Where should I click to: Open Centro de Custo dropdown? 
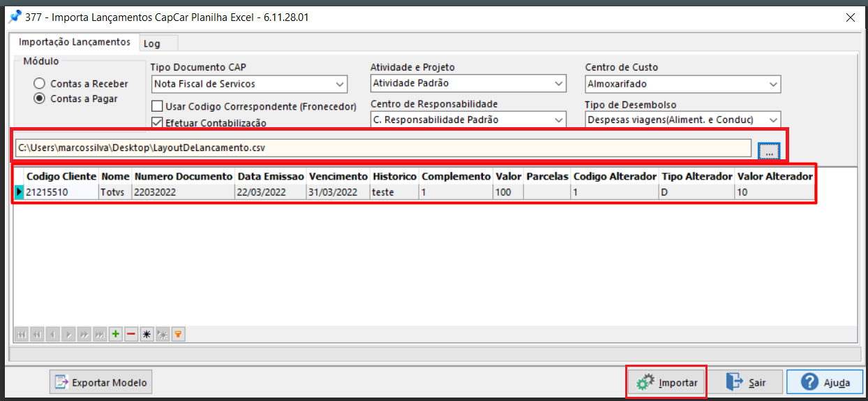773,84
